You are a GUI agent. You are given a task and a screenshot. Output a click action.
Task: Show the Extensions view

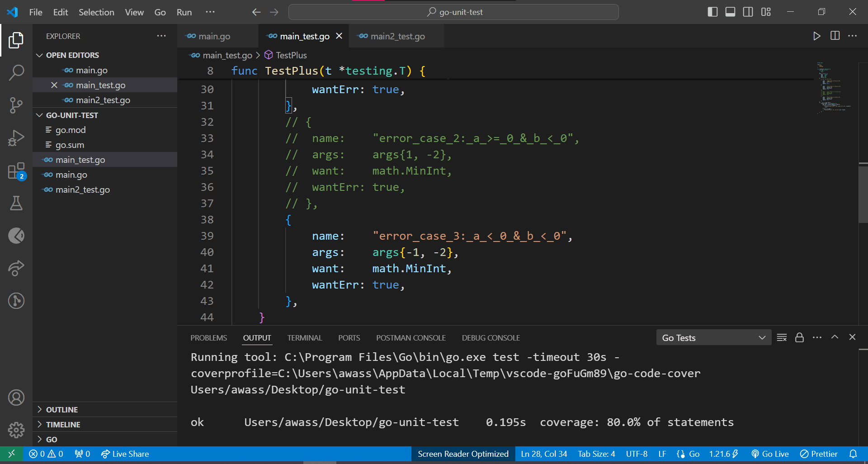click(16, 170)
